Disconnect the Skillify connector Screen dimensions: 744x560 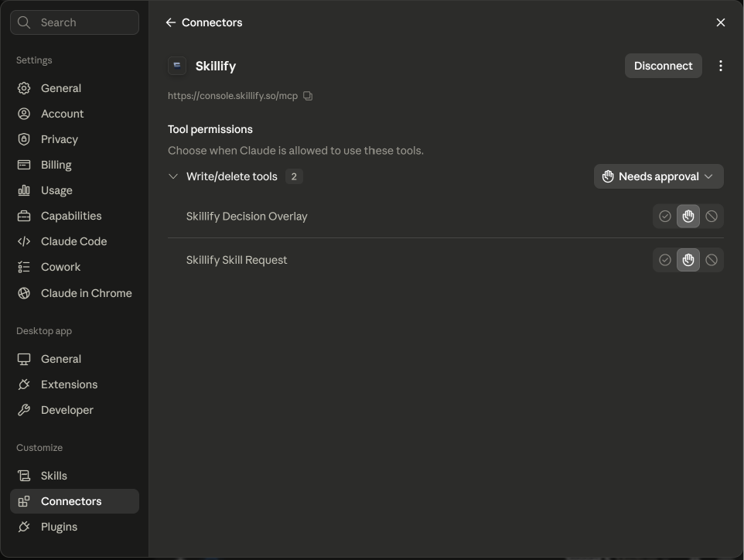coord(663,66)
